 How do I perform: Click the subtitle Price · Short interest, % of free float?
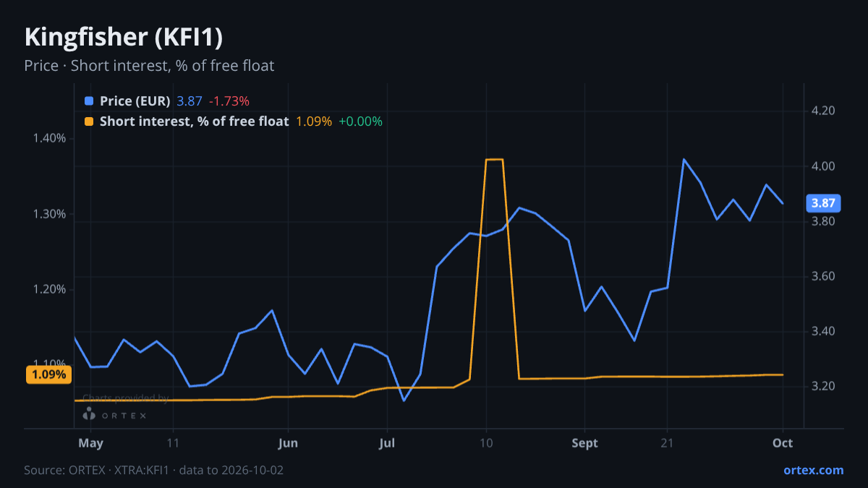(x=149, y=66)
